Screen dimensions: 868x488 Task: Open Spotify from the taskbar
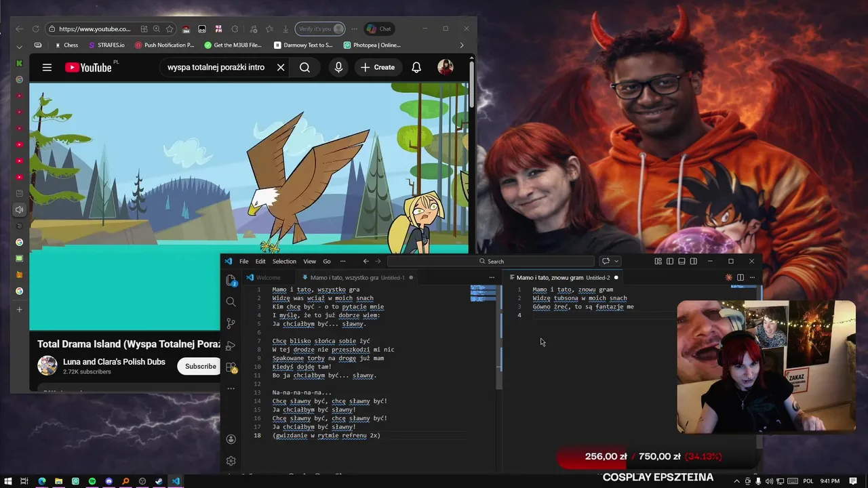coord(92,481)
